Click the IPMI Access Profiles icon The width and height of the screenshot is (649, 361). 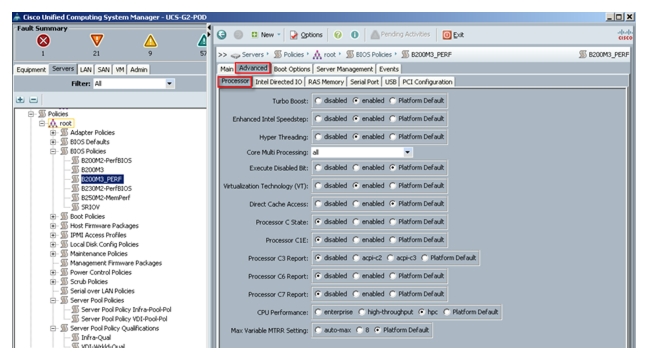click(64, 235)
